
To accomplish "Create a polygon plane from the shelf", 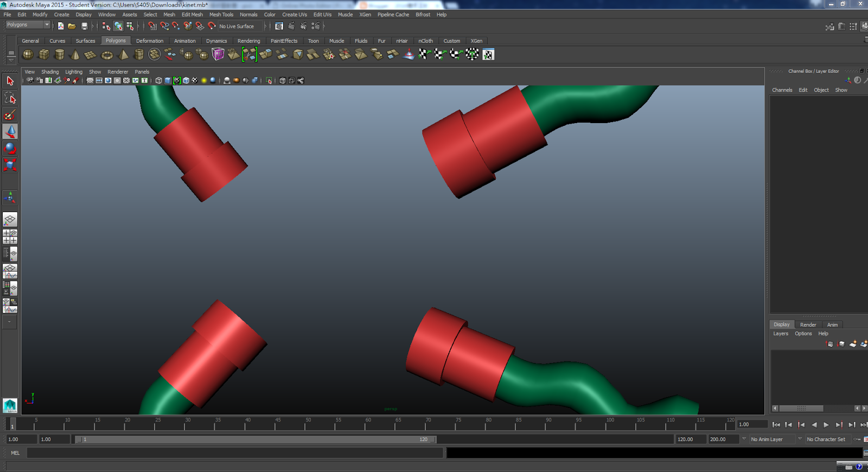I will coord(91,54).
